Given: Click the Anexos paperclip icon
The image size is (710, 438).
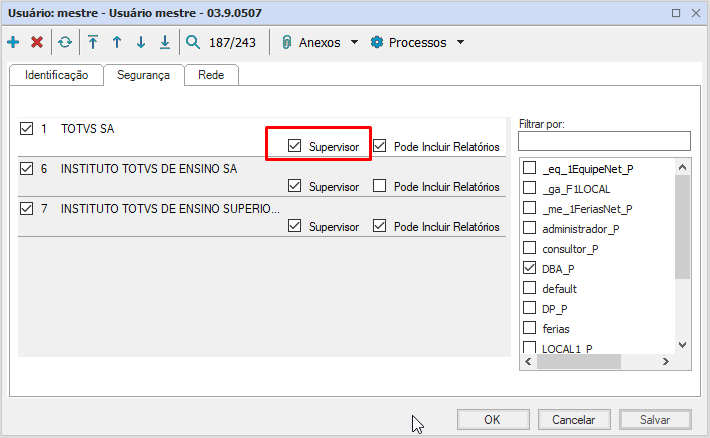Looking at the screenshot, I should tap(287, 42).
